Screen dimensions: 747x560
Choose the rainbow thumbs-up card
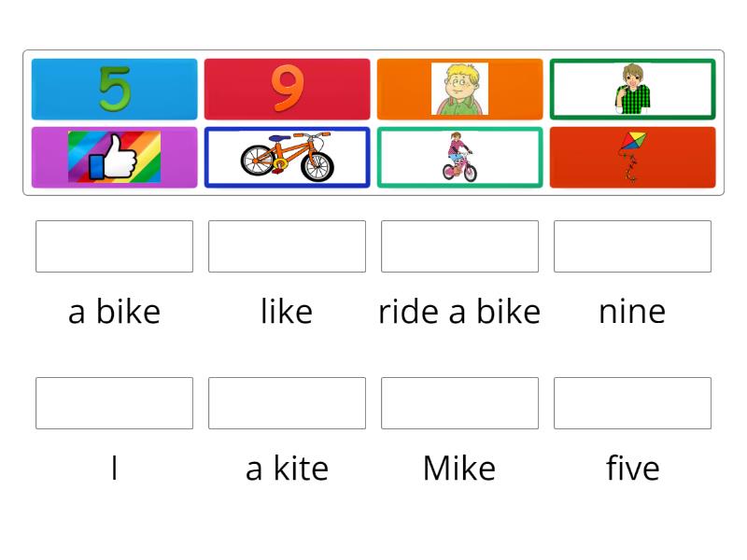pyautogui.click(x=114, y=158)
